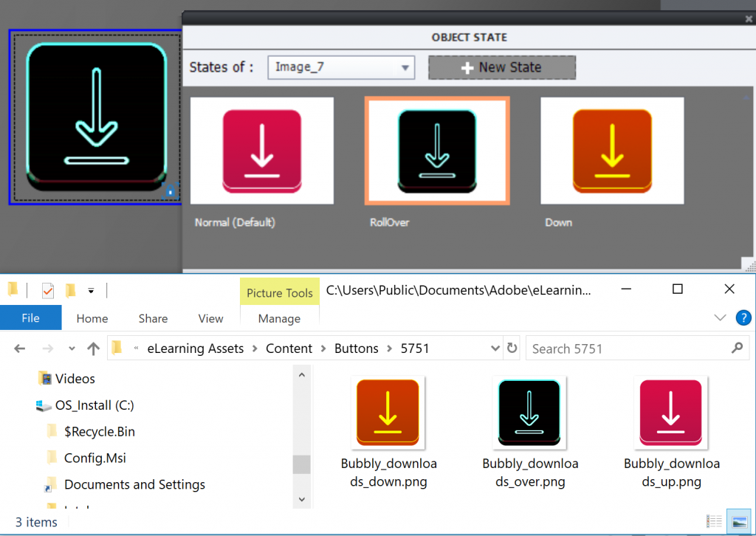
Task: Open the File menu tab
Action: click(x=30, y=318)
